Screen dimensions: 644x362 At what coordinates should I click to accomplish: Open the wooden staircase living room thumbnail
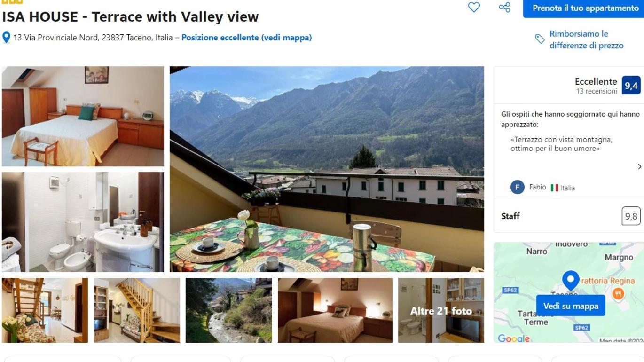click(137, 310)
